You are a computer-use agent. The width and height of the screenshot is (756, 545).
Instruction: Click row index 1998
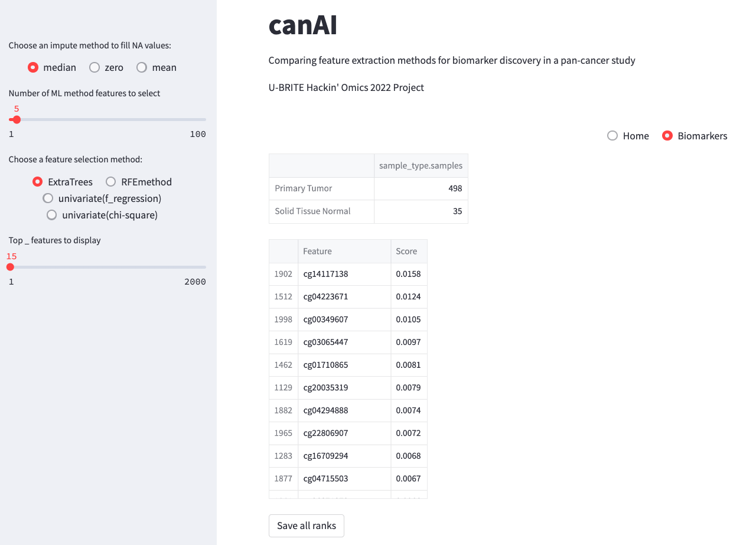coord(283,319)
